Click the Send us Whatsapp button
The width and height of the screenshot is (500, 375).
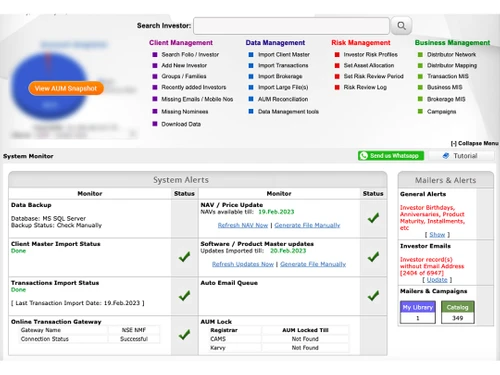pos(391,156)
